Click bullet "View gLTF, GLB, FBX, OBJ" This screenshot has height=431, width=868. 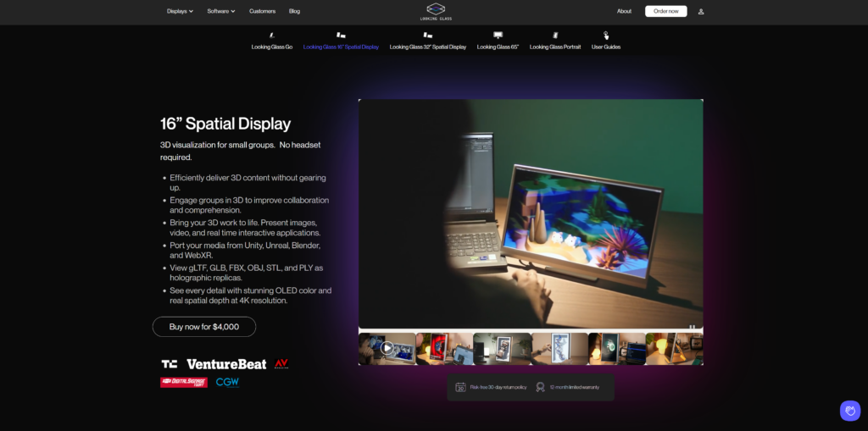(247, 273)
